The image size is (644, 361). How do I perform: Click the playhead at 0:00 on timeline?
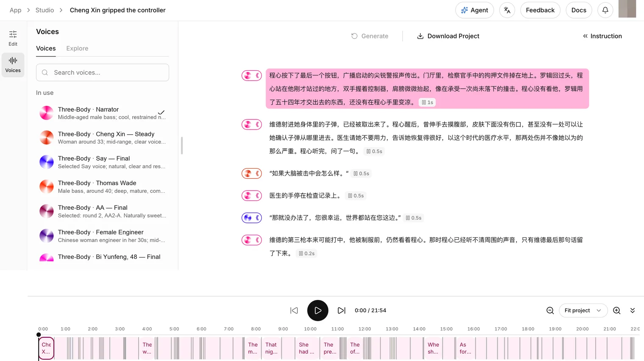(x=39, y=335)
